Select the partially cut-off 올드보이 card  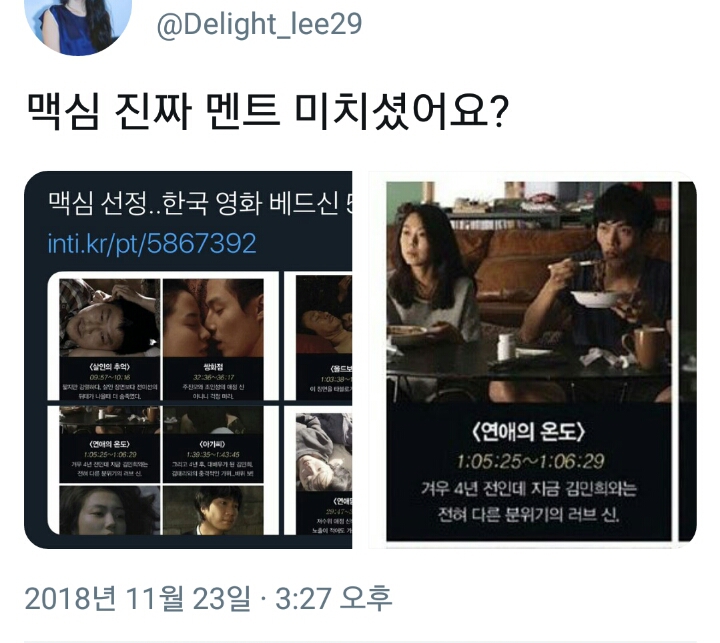tap(324, 336)
